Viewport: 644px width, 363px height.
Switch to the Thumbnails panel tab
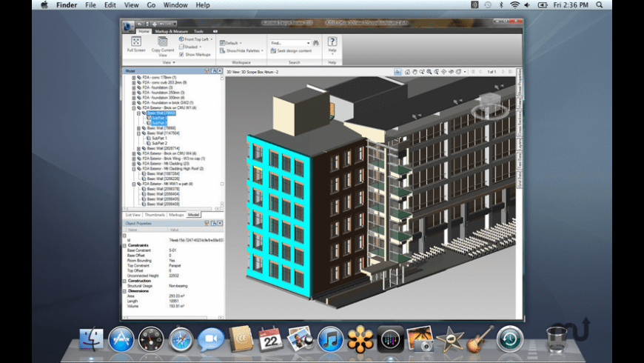[x=155, y=215]
